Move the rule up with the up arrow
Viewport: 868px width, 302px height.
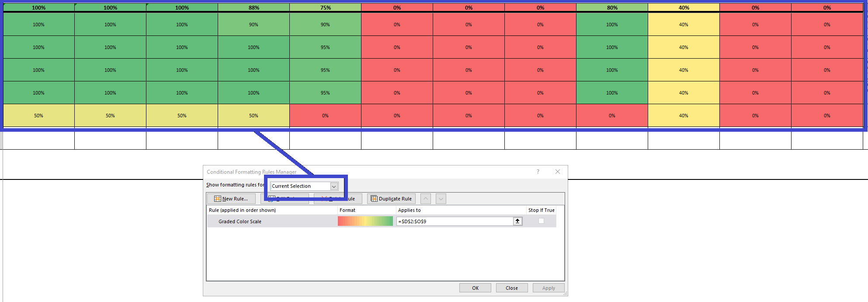coord(426,199)
